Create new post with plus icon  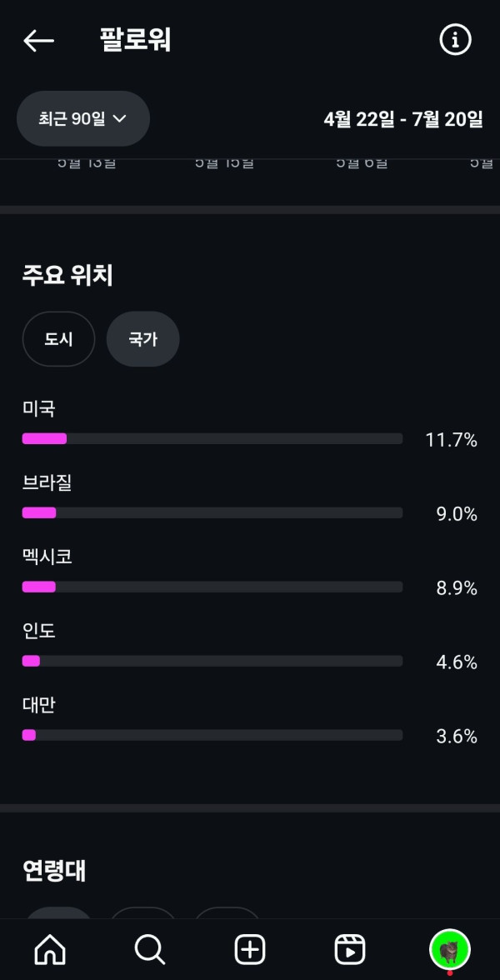(250, 948)
